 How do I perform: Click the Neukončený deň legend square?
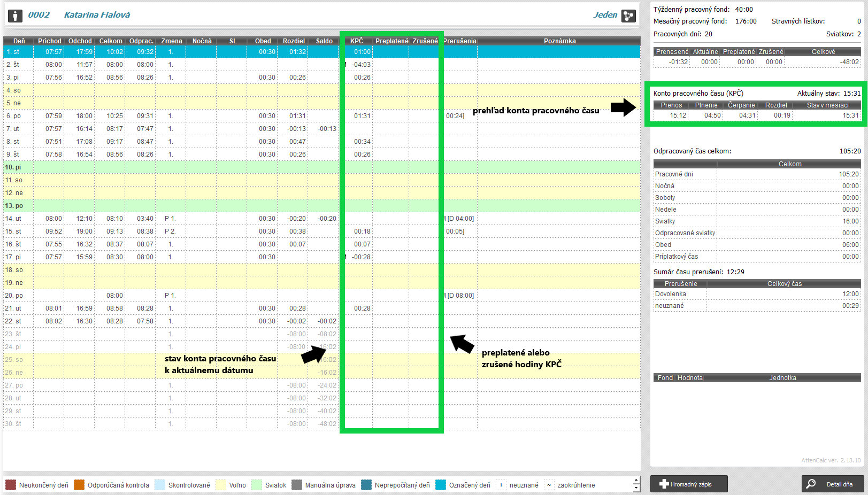click(x=11, y=485)
